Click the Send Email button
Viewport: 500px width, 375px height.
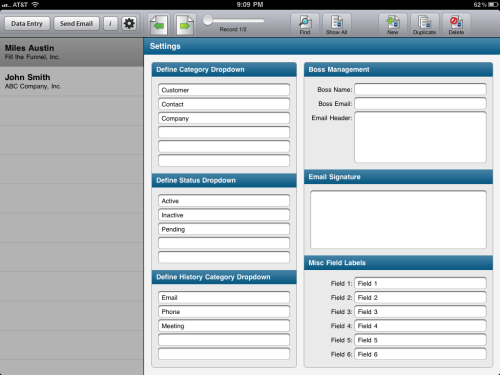tap(76, 24)
